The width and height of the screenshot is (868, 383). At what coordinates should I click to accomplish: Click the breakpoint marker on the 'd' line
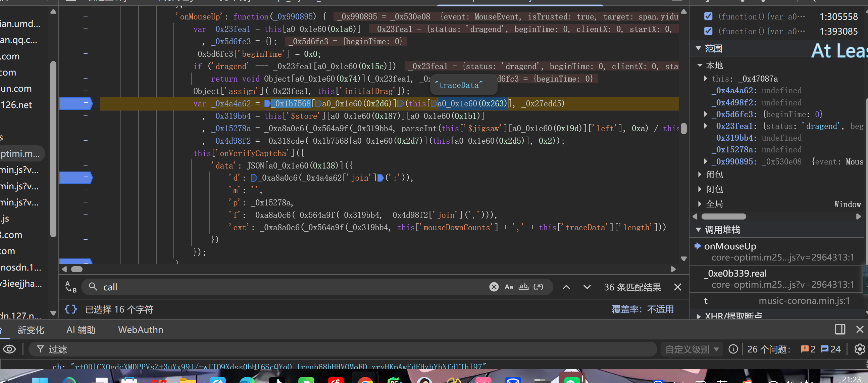point(75,177)
